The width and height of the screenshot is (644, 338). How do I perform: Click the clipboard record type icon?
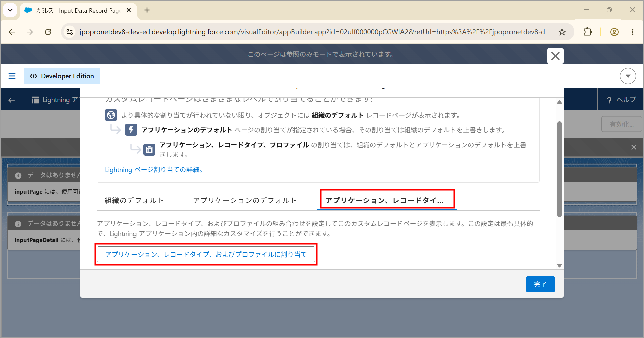point(149,150)
